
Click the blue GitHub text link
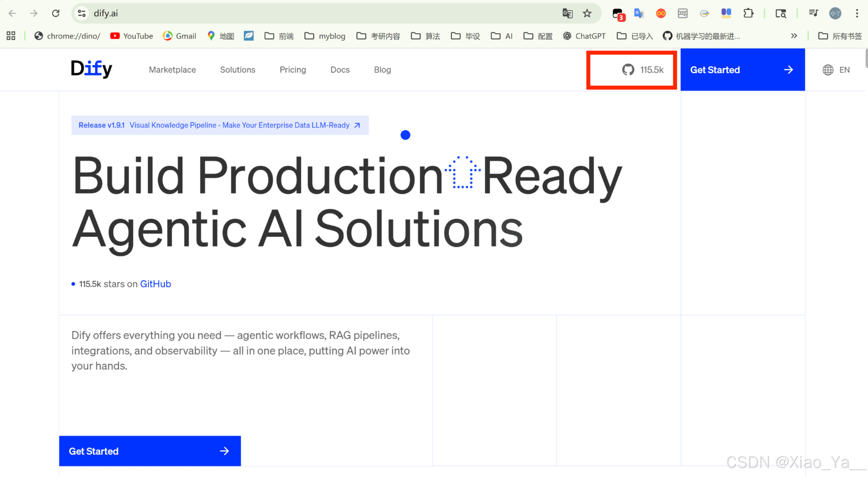point(155,284)
